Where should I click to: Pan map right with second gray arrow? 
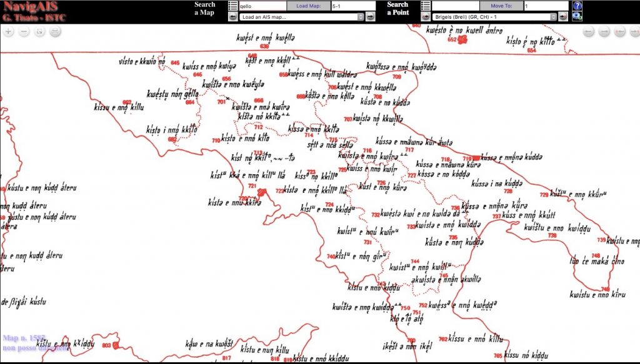604,31
